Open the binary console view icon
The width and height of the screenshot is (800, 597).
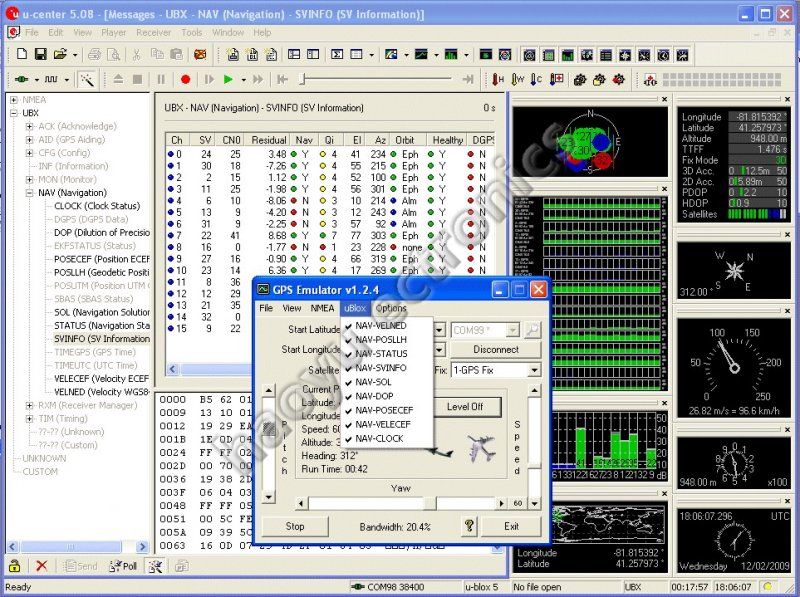(252, 54)
